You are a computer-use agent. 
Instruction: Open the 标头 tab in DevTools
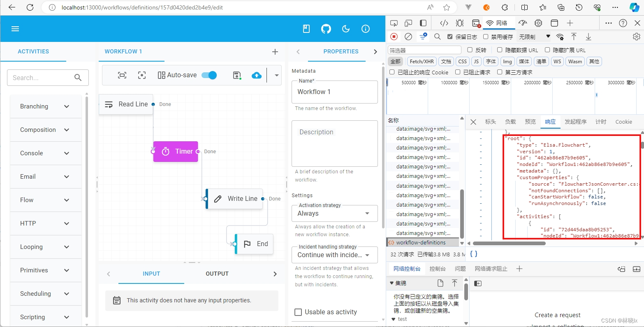[x=490, y=122]
